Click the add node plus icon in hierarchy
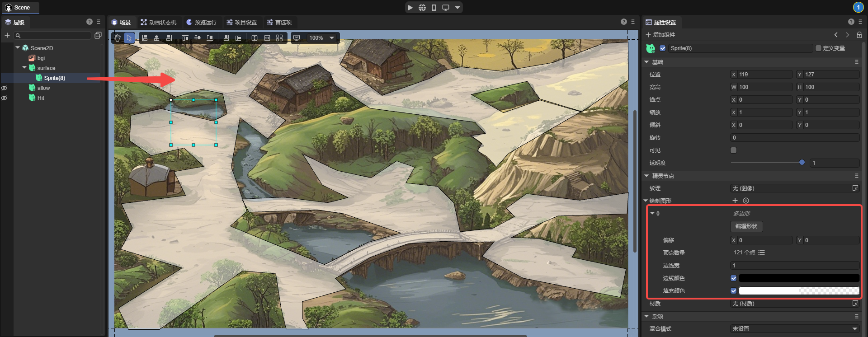 point(7,35)
